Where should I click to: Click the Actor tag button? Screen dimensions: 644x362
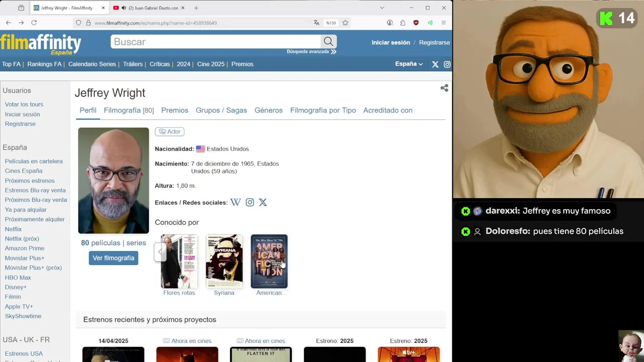tap(170, 132)
